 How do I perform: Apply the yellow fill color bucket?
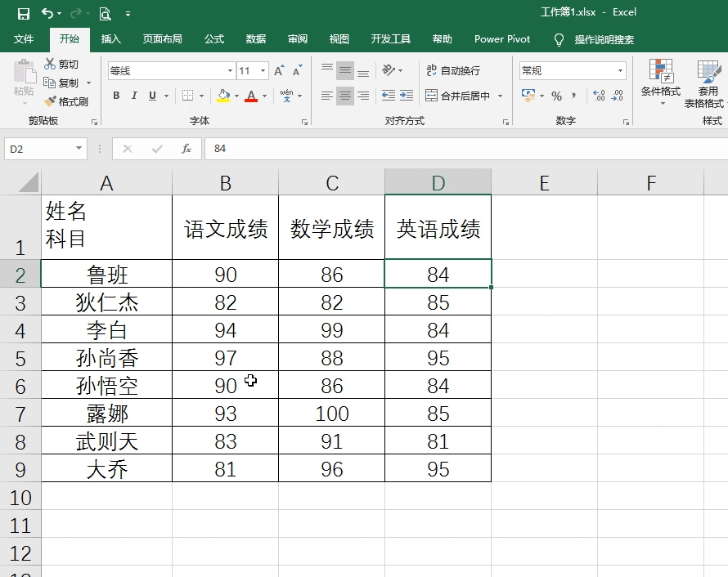coord(224,96)
